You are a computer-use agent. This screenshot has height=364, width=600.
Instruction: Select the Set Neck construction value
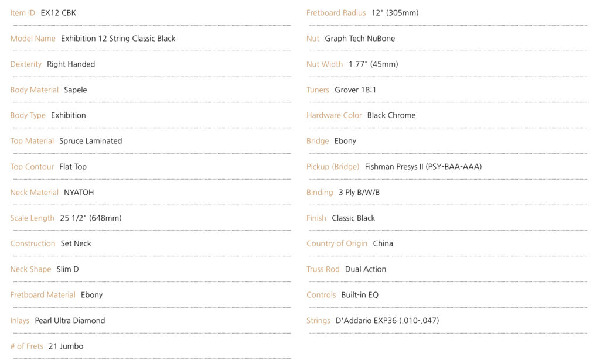click(76, 243)
